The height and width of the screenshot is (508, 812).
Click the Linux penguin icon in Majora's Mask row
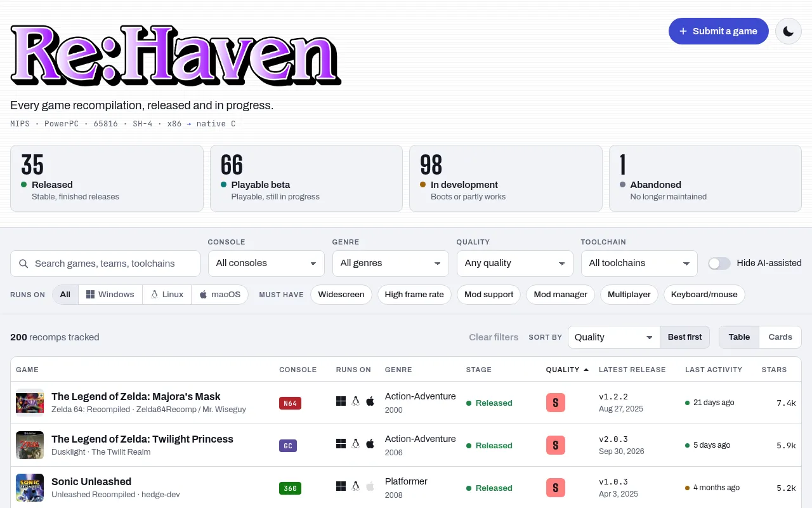pyautogui.click(x=355, y=401)
